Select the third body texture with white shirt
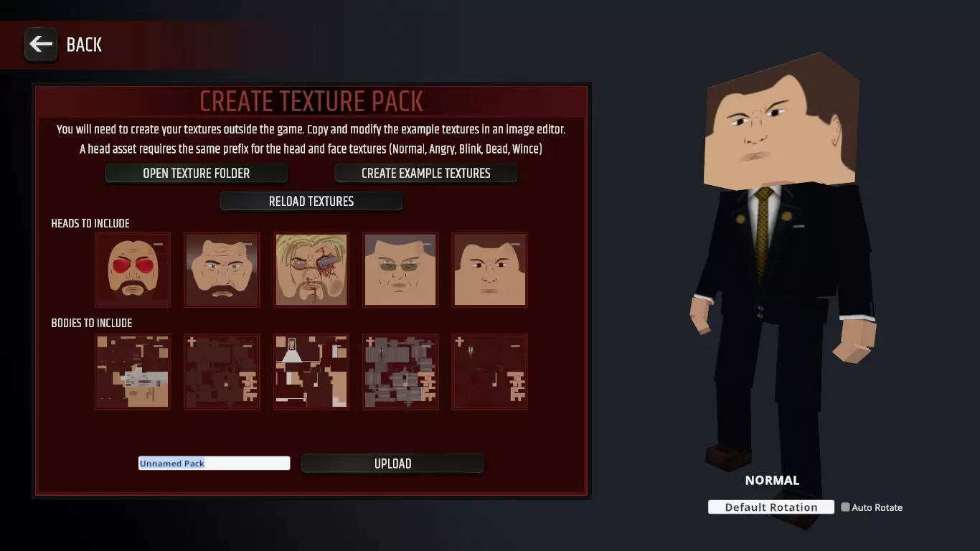Screen dimensions: 980x551 click(311, 372)
